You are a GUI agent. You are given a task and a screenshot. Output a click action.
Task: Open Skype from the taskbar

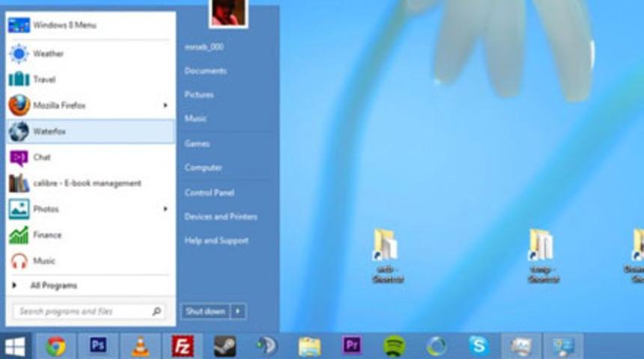pyautogui.click(x=479, y=346)
